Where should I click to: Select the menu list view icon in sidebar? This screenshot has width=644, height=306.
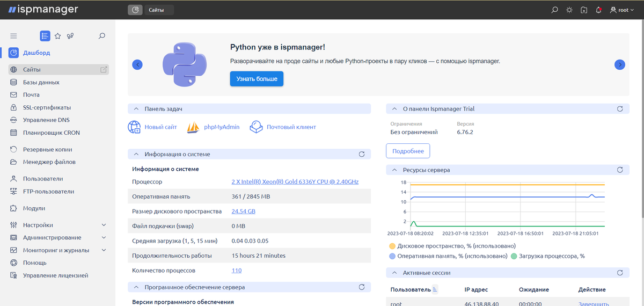[45, 36]
